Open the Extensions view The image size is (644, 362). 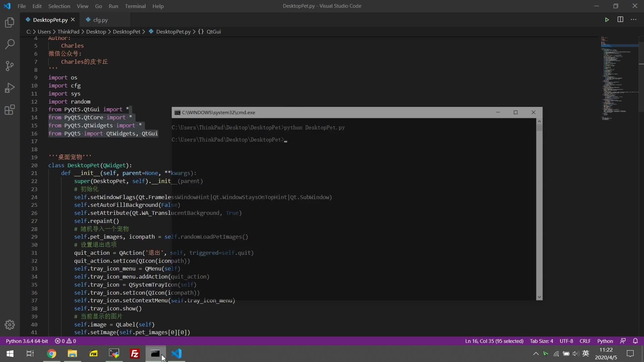[10, 110]
